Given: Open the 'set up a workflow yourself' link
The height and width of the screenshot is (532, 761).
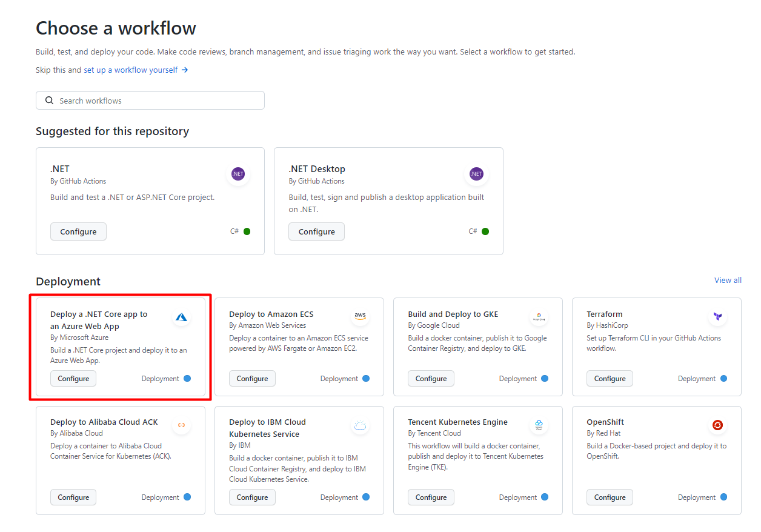Looking at the screenshot, I should coord(131,70).
